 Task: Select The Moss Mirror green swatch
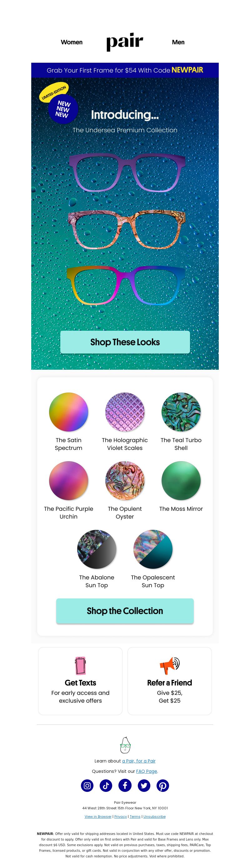pos(181,480)
